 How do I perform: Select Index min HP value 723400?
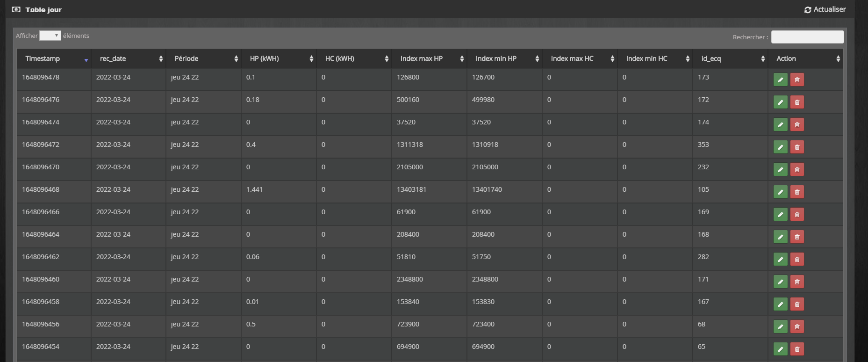pos(483,324)
